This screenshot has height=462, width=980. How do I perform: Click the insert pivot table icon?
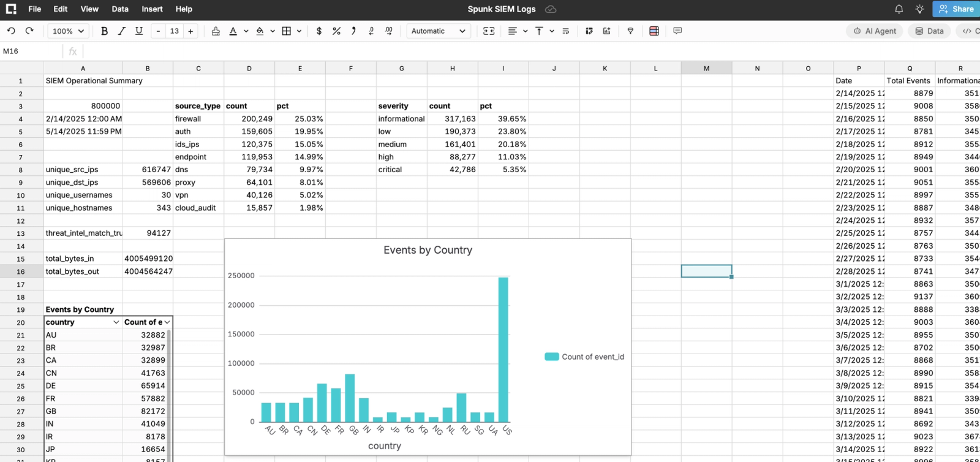point(589,31)
